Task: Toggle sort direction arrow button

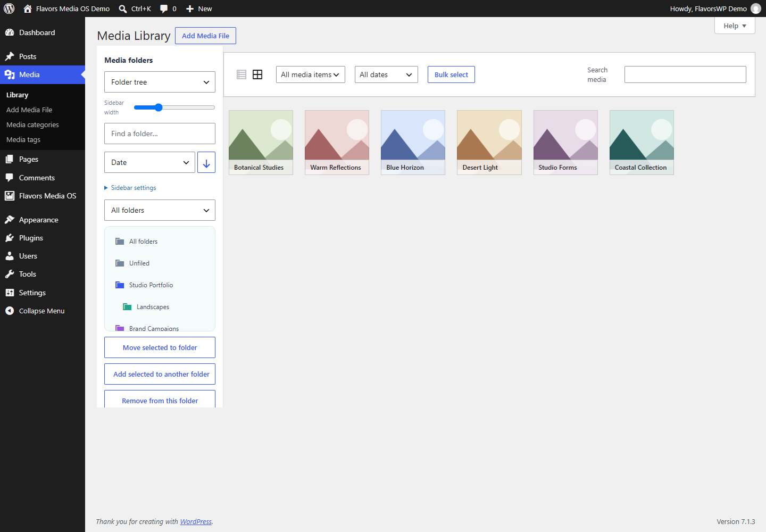Action: pyautogui.click(x=206, y=162)
